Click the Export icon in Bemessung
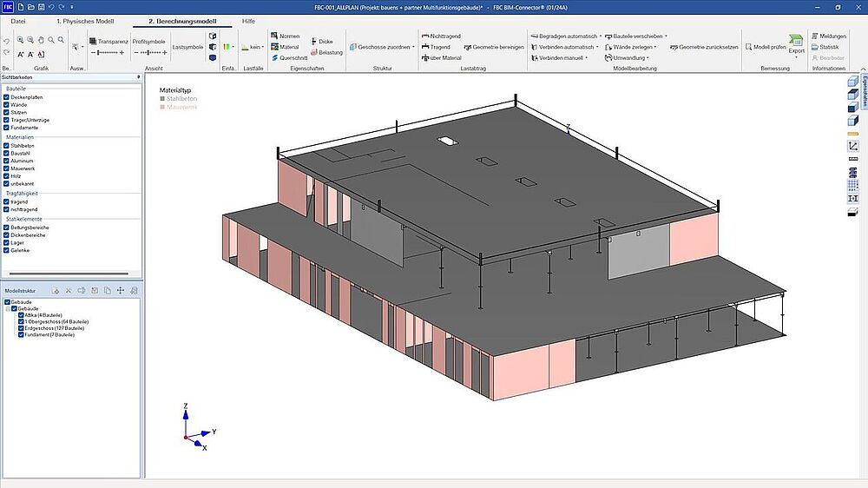868x488 pixels. click(796, 41)
